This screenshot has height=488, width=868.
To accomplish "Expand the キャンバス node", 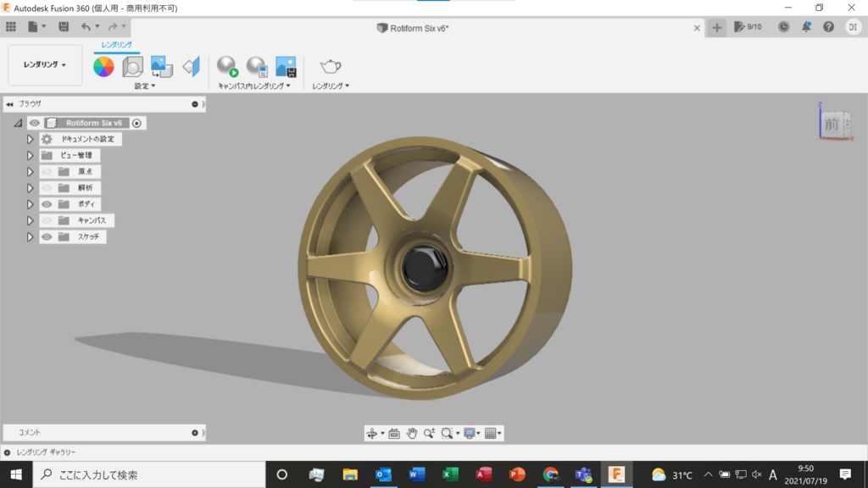I will pyautogui.click(x=30, y=220).
